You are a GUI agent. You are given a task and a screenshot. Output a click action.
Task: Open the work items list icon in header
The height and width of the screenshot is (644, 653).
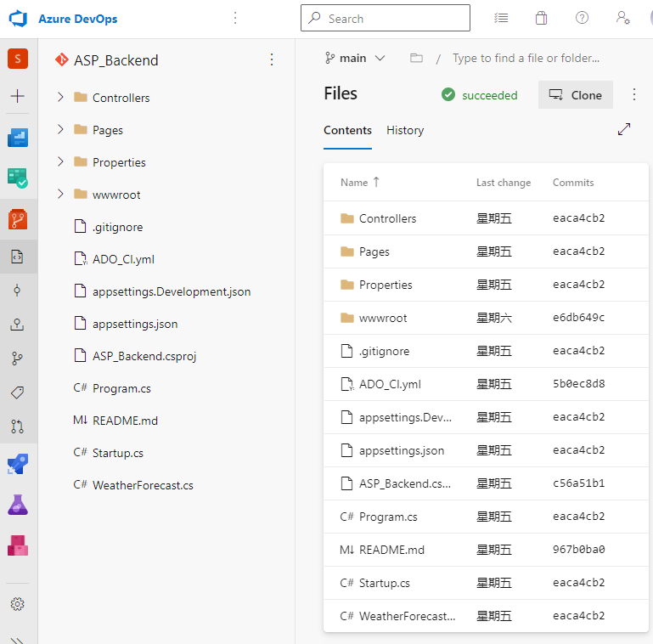pos(501,18)
